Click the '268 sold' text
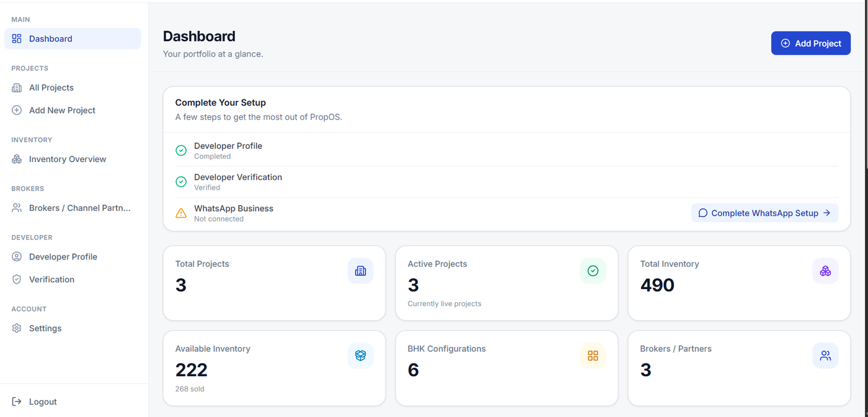Image resolution: width=868 pixels, height=417 pixels. pos(190,389)
